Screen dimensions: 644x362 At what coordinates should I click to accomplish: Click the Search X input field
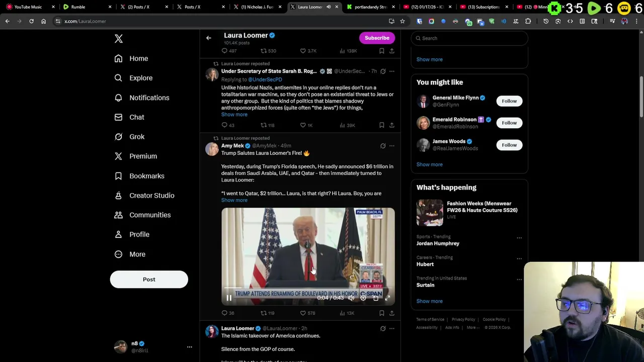(x=469, y=38)
